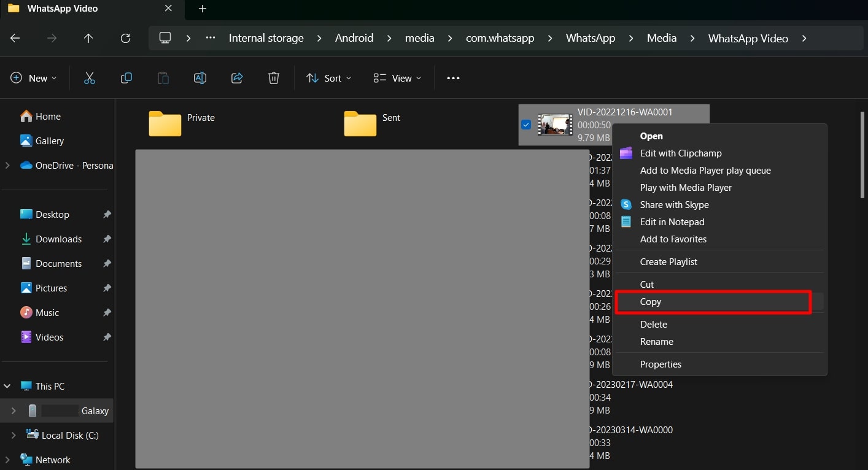This screenshot has width=868, height=470.
Task: Choose Properties from the context menu
Action: (661, 364)
